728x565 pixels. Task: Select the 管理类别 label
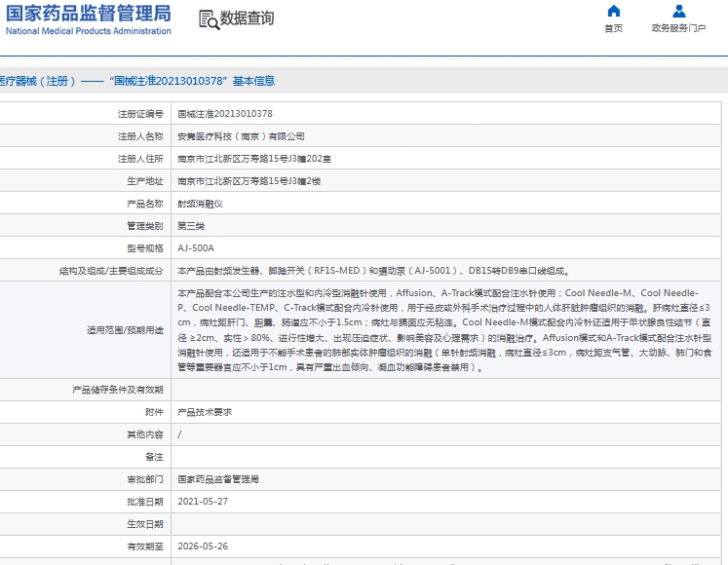(x=145, y=226)
